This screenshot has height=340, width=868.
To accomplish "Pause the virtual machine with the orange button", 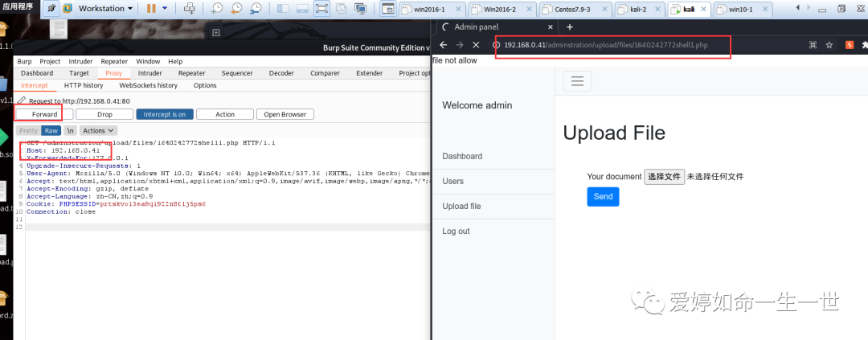I will (150, 8).
